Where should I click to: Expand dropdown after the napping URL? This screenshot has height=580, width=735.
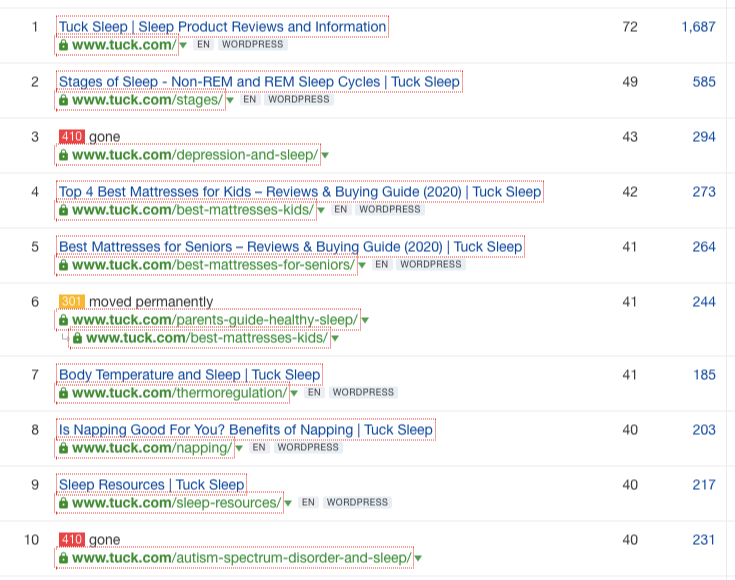239,448
